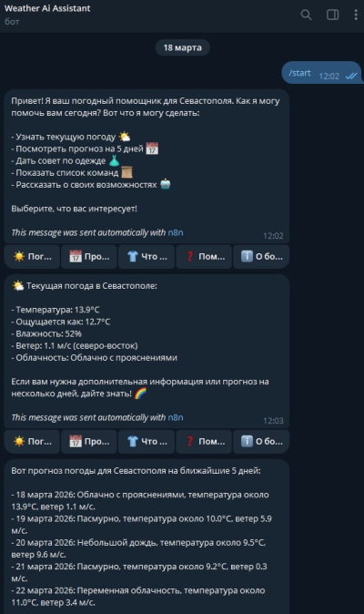
Task: Click the second sun weather button
Action: click(32, 441)
